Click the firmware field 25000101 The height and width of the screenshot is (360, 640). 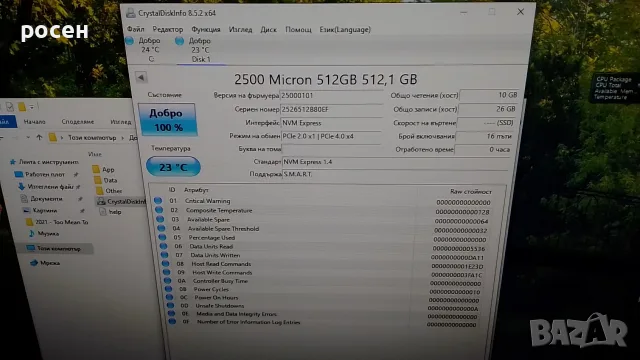tap(331, 96)
